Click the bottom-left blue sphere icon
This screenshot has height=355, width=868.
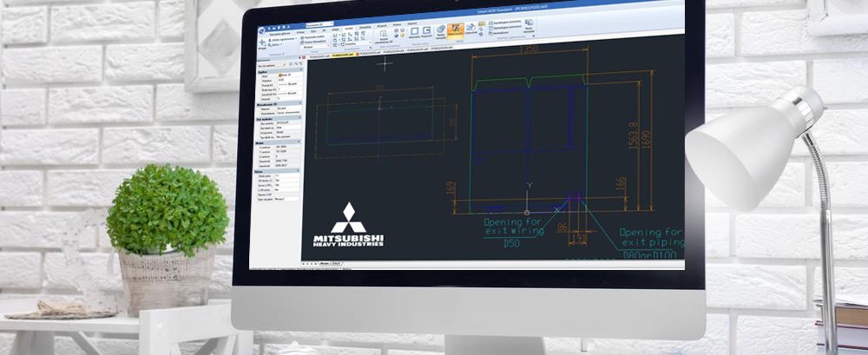(x=396, y=36)
